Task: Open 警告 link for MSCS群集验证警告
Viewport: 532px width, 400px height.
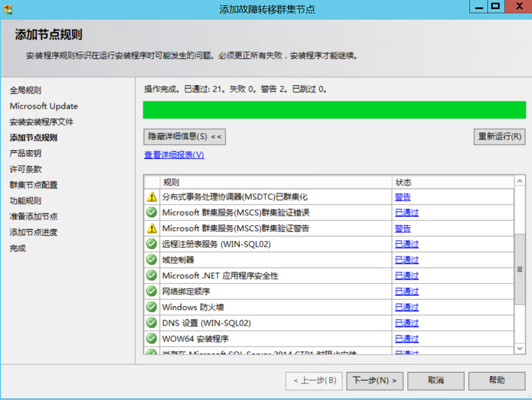Action: (403, 228)
